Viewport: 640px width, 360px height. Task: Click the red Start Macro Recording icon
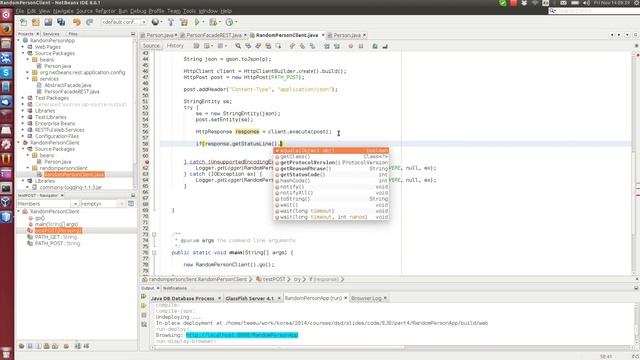pos(351,46)
